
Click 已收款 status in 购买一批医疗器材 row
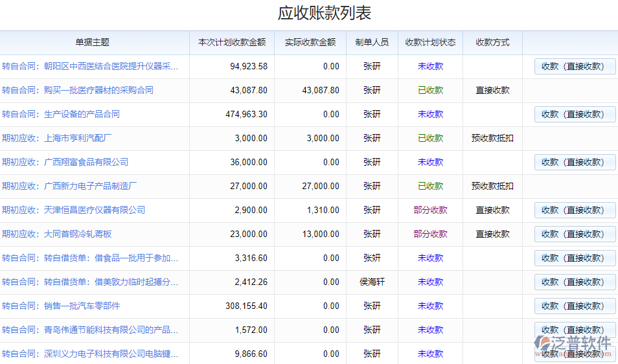tap(430, 90)
